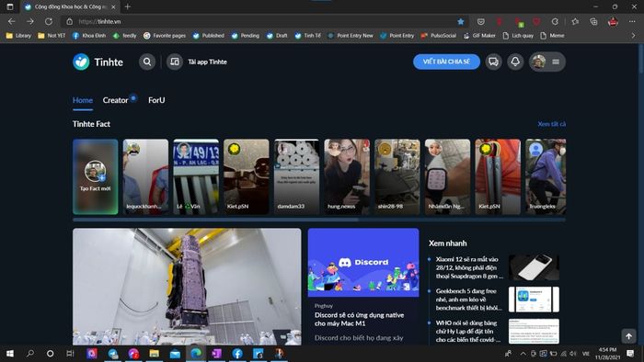Expand the bookmarks bar overflow chevron
Viewport: 644px width, 362px height.
click(633, 36)
